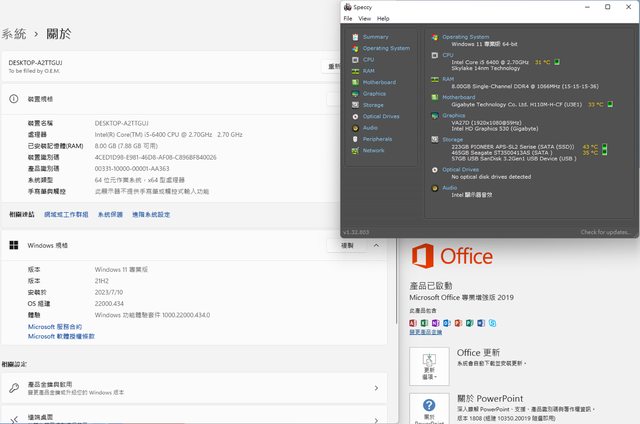Image resolution: width=640 pixels, height=424 pixels.
Task: Open the Storage section icon
Action: [354, 105]
